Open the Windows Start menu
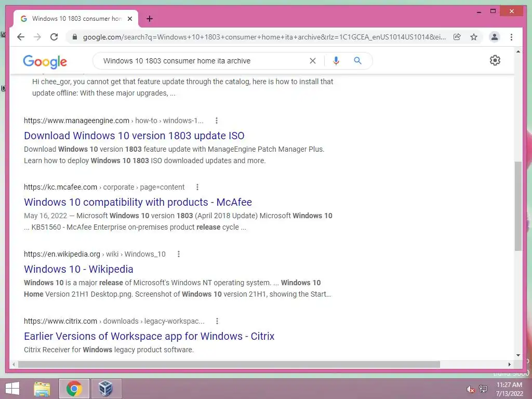 point(12,389)
